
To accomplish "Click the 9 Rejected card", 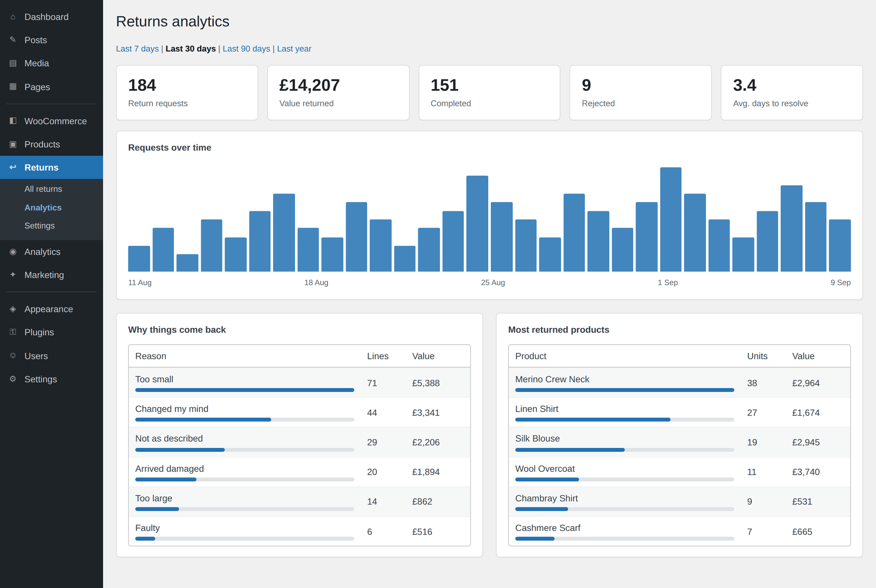I will [641, 93].
